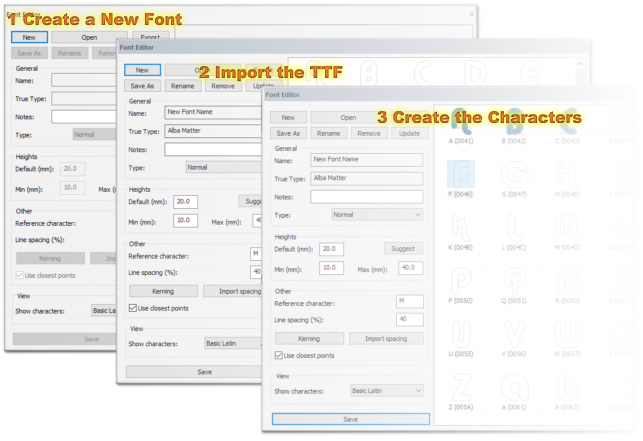Click New button in middle window
Image resolution: width=643 pixels, height=441 pixels.
coord(142,70)
